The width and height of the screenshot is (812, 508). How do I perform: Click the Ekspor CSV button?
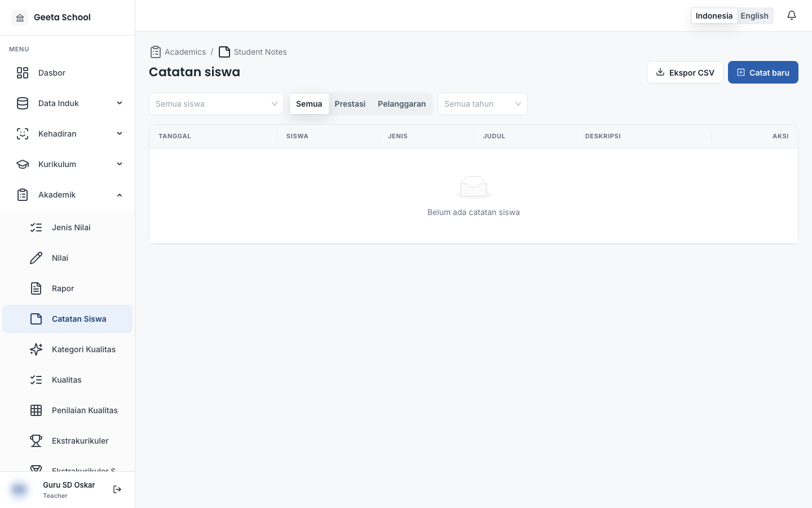coord(685,72)
